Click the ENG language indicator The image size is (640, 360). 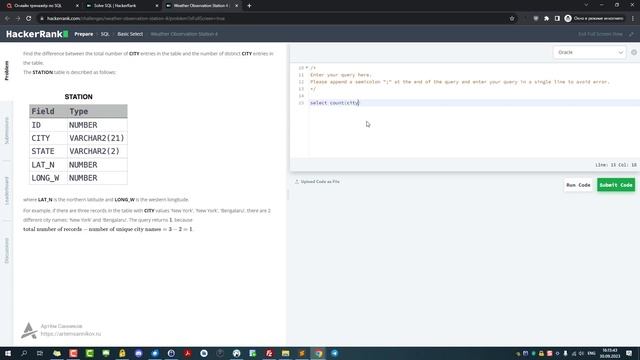tap(591, 353)
